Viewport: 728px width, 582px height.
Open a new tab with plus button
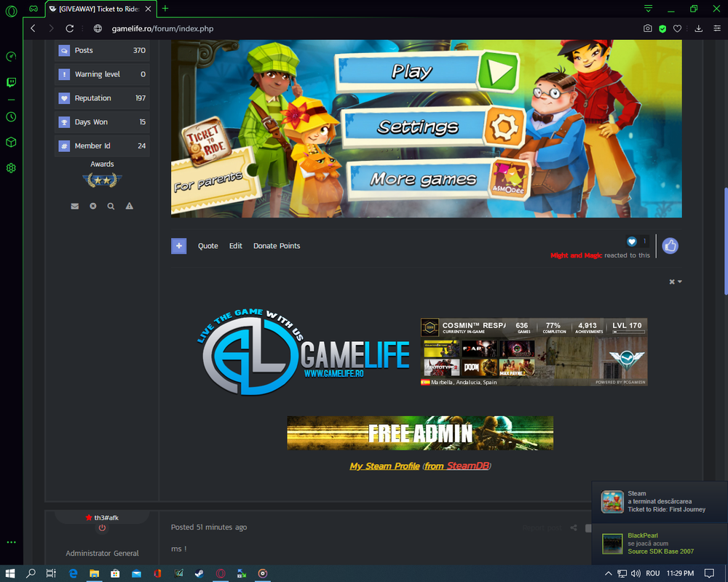pyautogui.click(x=165, y=8)
